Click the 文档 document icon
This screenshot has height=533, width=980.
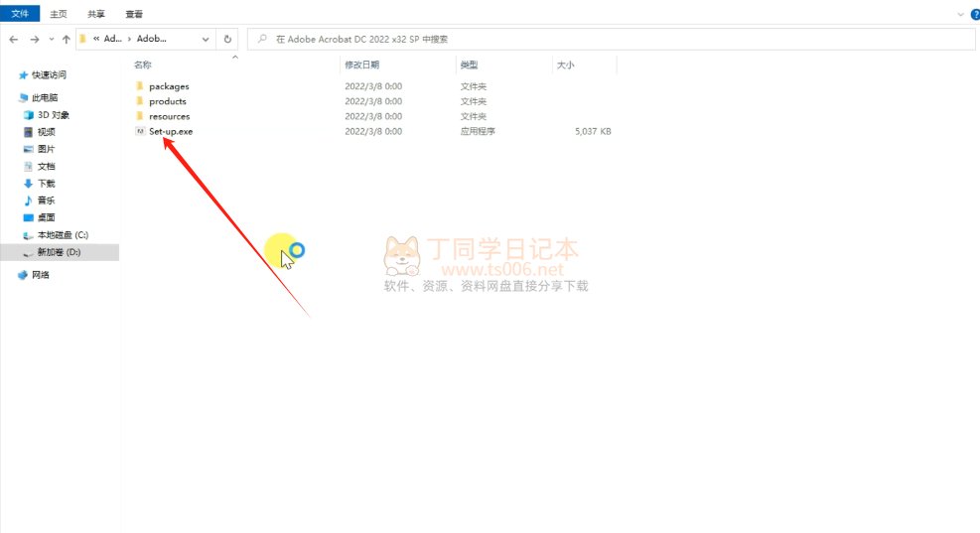(x=28, y=166)
